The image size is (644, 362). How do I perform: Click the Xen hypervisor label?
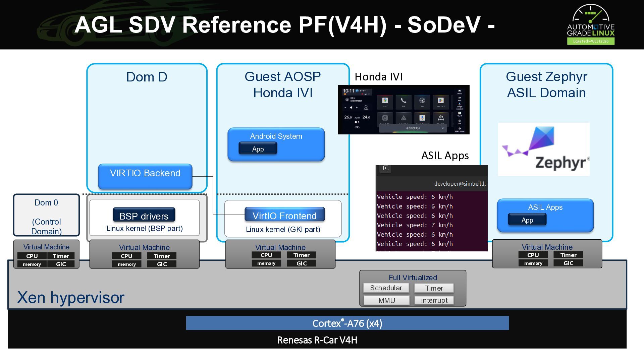71,298
